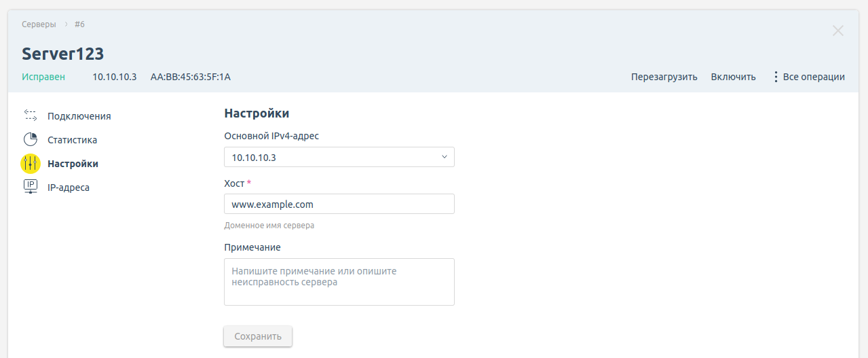868x358 pixels.
Task: Close the Server123 panel with the X
Action: [x=838, y=31]
